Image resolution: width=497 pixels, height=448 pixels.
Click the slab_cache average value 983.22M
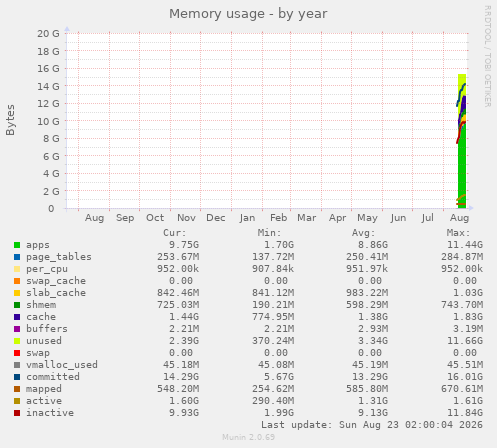click(367, 293)
